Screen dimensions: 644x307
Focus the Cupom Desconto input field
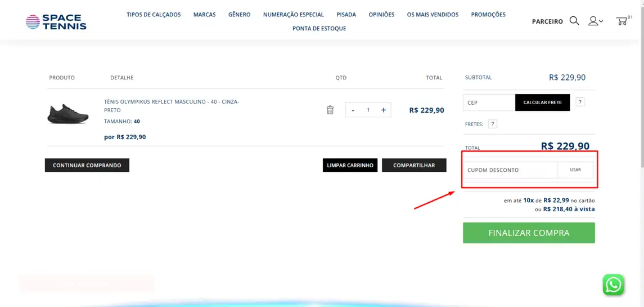pyautogui.click(x=511, y=170)
